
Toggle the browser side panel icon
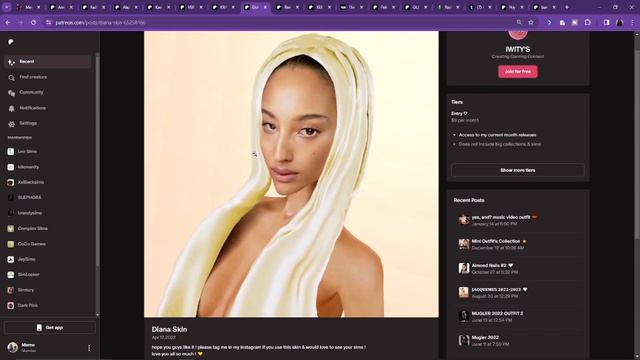[607, 22]
